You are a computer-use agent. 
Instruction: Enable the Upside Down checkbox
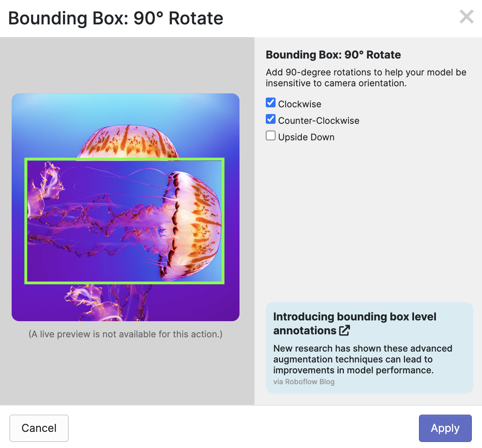tap(271, 136)
